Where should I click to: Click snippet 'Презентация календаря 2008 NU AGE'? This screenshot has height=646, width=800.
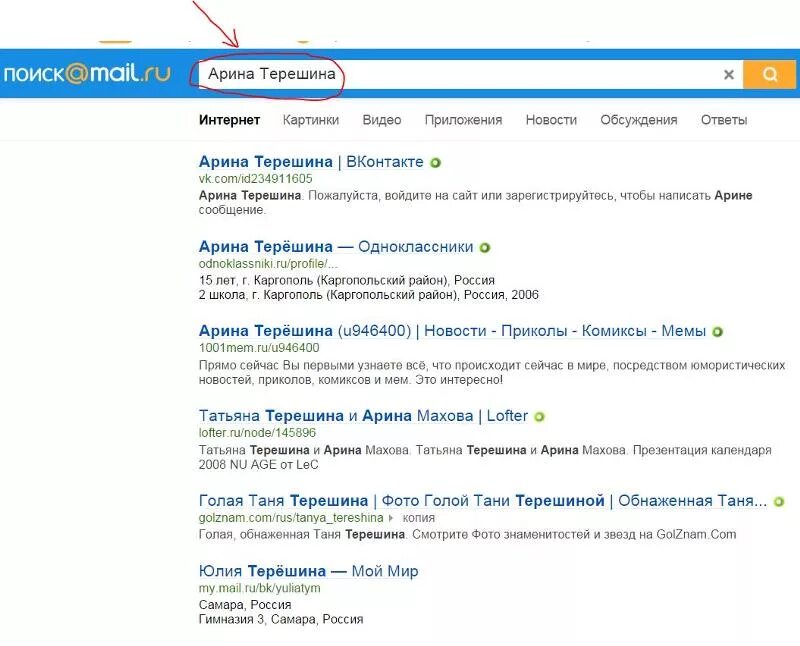(x=485, y=457)
